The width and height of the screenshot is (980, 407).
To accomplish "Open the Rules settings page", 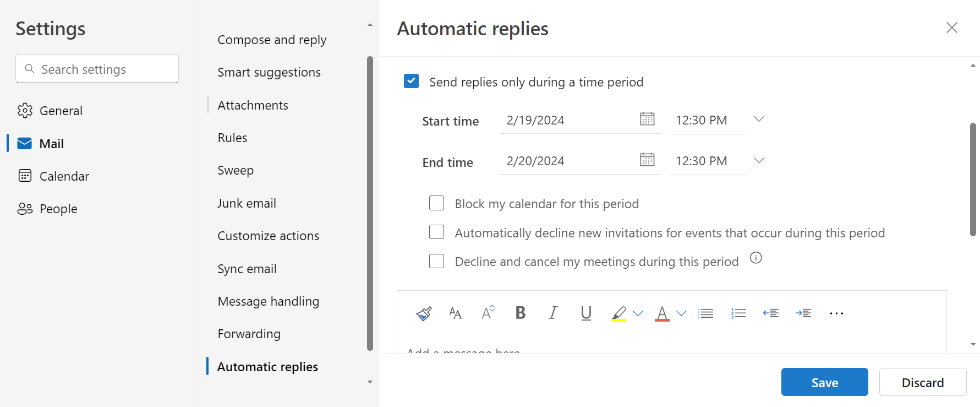I will [232, 137].
